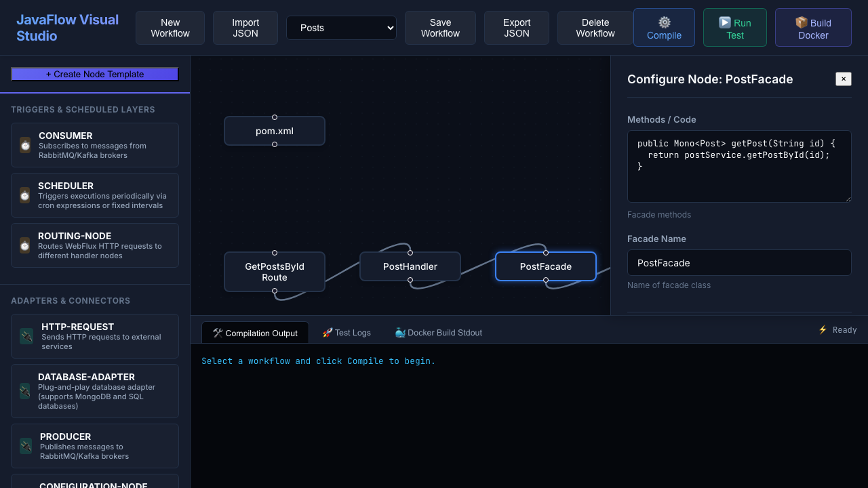Select the pom.xml canvas node

[275, 131]
